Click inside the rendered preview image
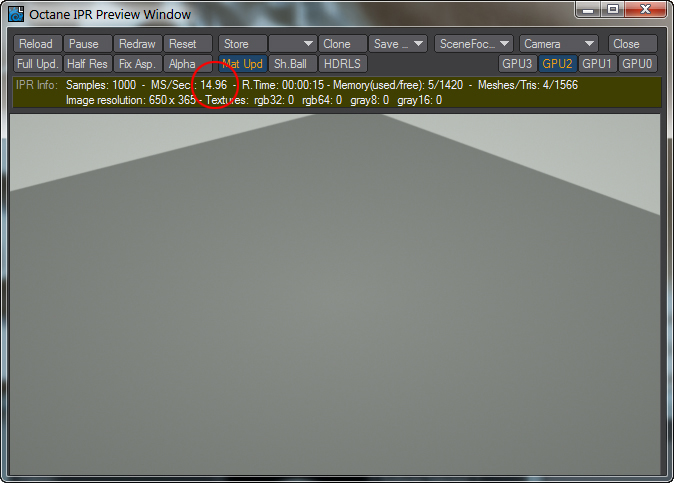 [335, 294]
